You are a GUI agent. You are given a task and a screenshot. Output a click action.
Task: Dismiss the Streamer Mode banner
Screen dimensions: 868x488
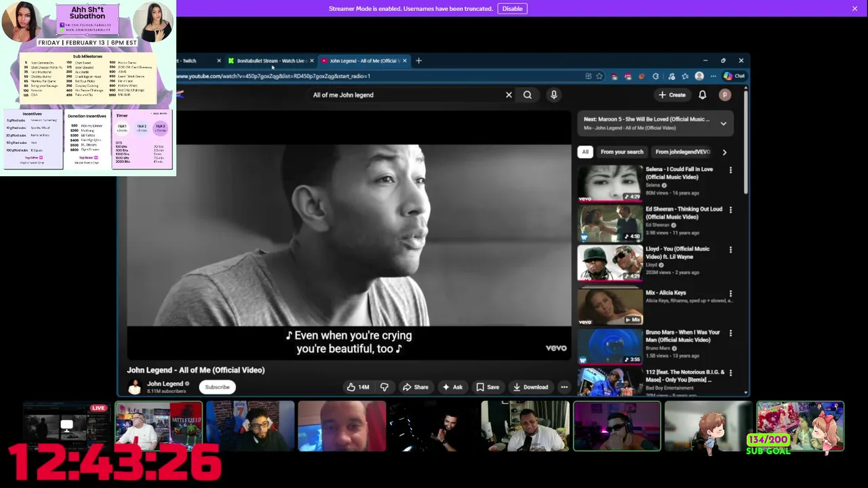tap(854, 8)
